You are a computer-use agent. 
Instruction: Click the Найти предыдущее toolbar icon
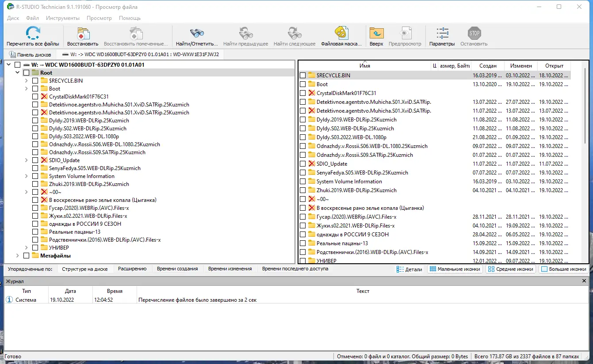246,33
